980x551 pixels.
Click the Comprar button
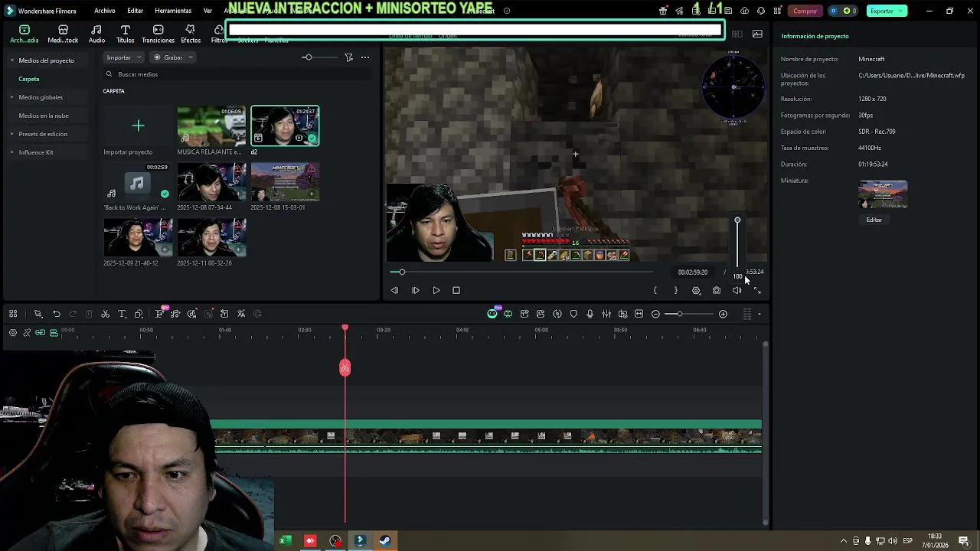(x=805, y=11)
